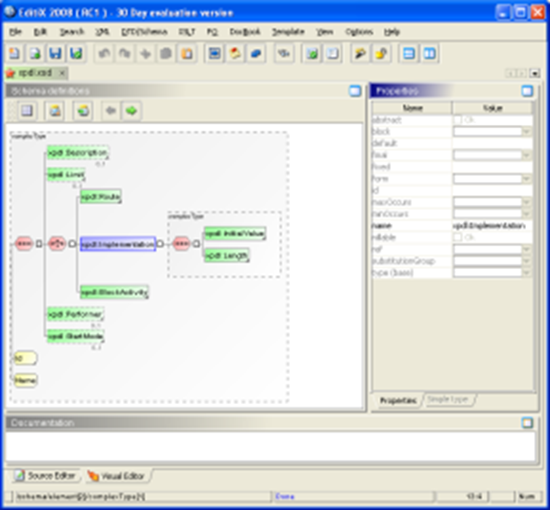This screenshot has height=510, width=550.
Task: Select the xpdl:BlockActivity element node
Action: (x=114, y=292)
